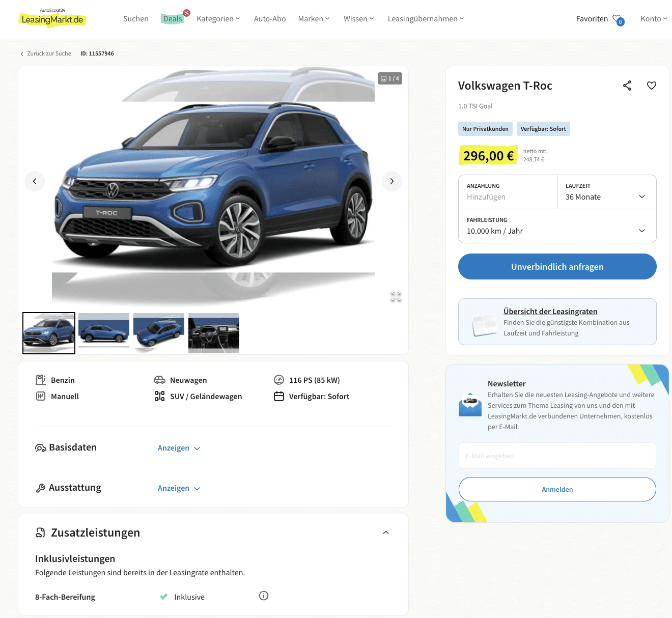
Task: Open the Leasingübernahmen menu
Action: [x=426, y=19]
